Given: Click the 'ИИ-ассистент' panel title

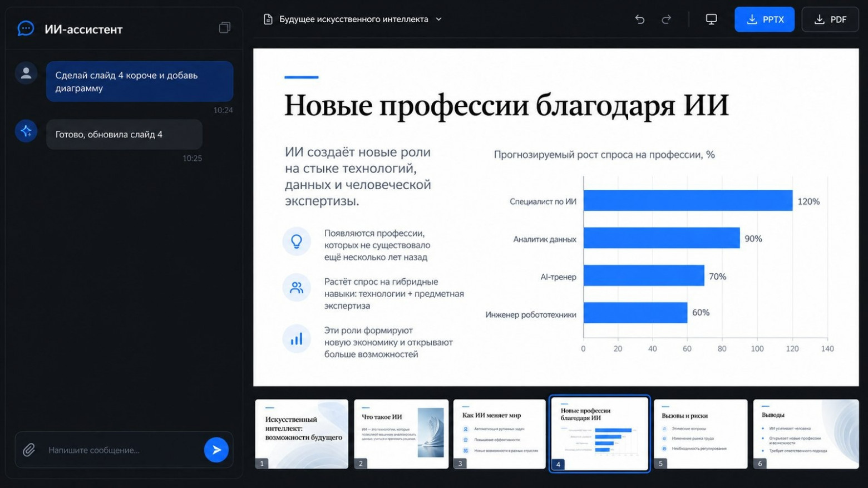Looking at the screenshot, I should tap(83, 29).
